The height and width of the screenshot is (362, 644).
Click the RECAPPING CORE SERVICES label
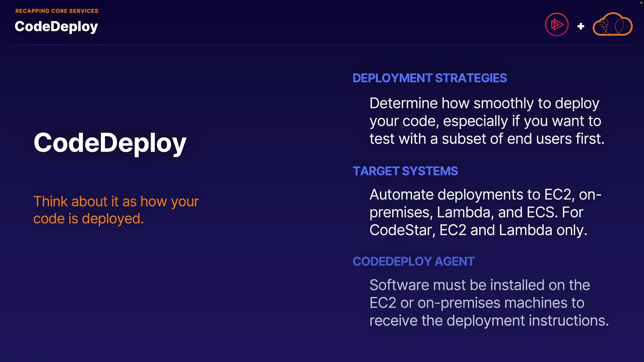click(57, 11)
